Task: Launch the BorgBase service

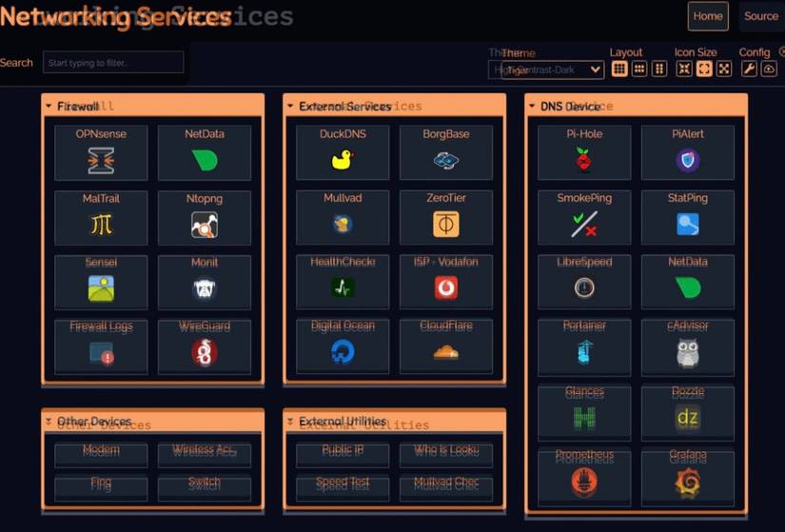Action: tap(446, 152)
